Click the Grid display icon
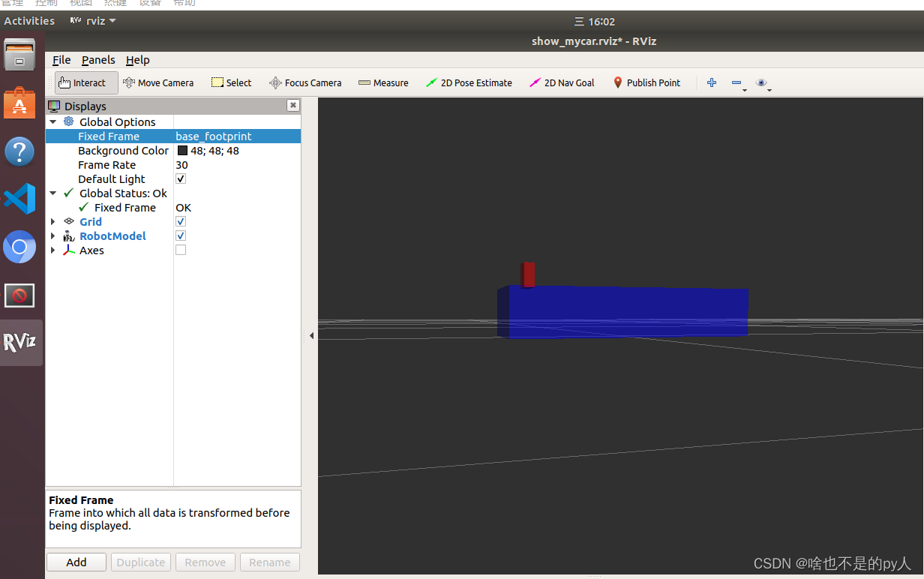The image size is (924, 579). pos(69,221)
